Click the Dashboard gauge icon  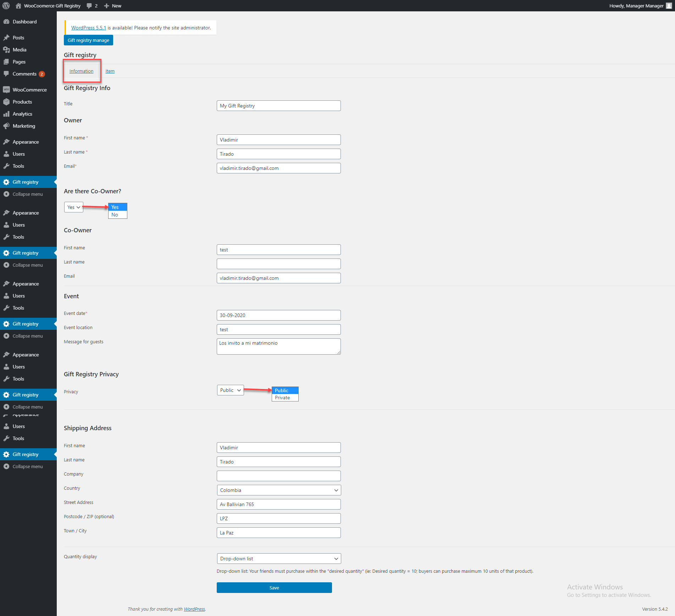(x=6, y=22)
